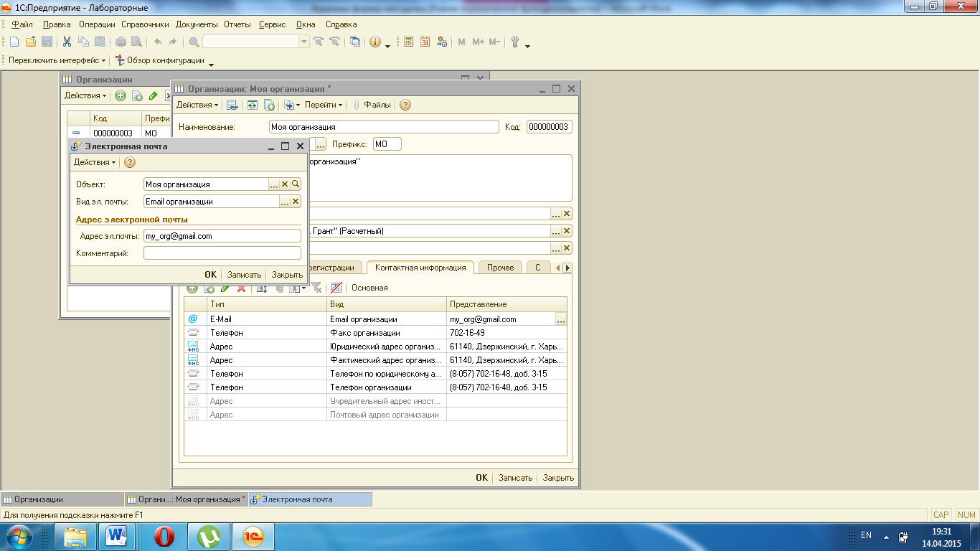
Task: Open the windows list icon in toolbar
Action: tap(355, 42)
